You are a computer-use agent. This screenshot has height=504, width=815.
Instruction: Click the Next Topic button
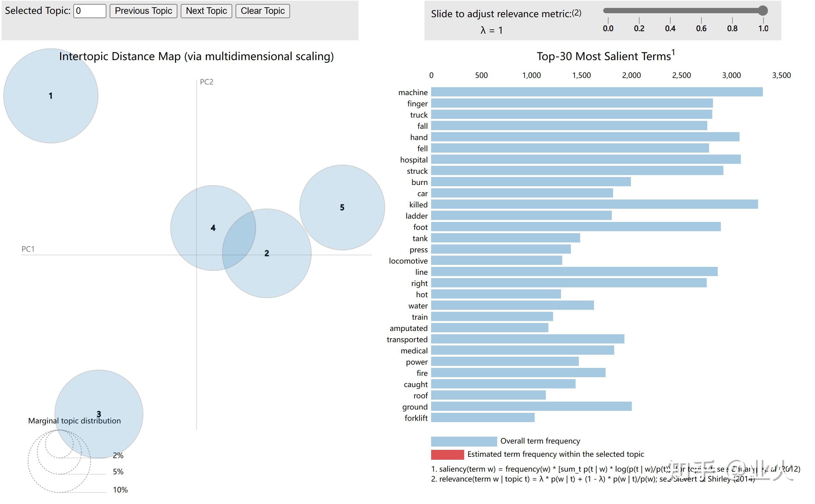tap(206, 11)
